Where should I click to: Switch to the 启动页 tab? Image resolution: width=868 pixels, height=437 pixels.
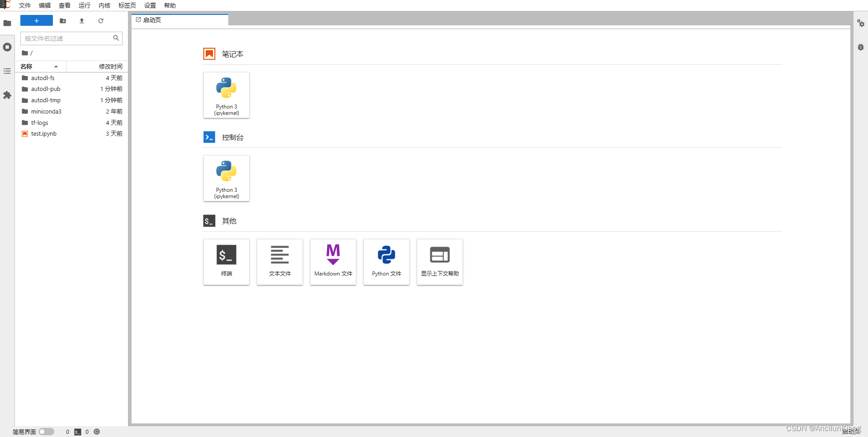pyautogui.click(x=179, y=20)
